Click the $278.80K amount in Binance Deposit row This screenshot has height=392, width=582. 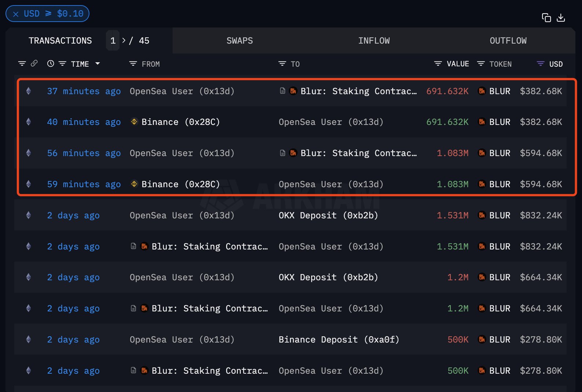541,340
